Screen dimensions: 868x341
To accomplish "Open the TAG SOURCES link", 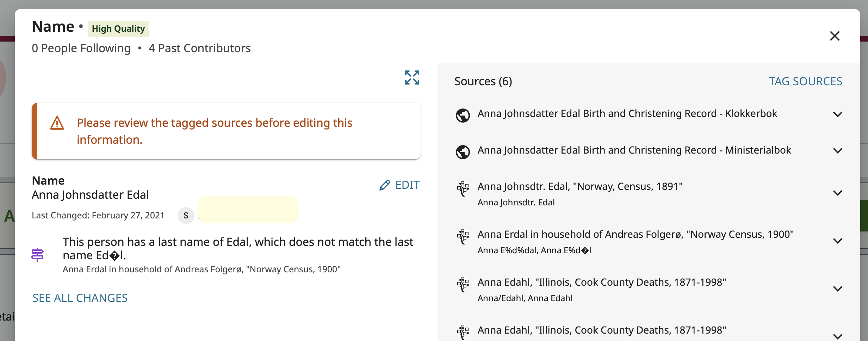I will point(805,81).
